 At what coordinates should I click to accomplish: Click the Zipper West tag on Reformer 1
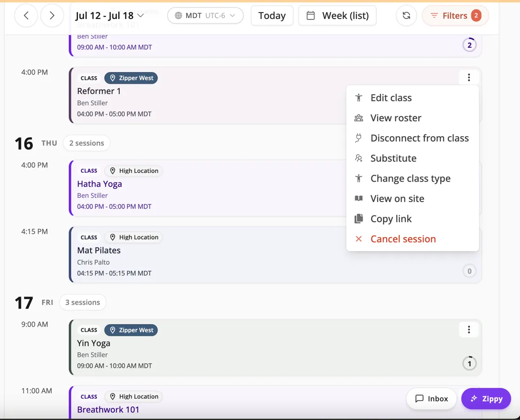click(x=131, y=78)
